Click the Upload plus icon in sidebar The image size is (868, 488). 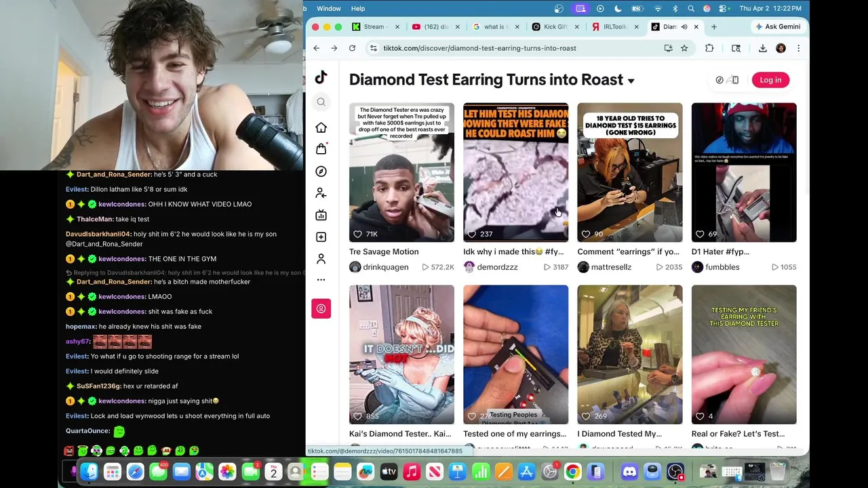pyautogui.click(x=321, y=237)
